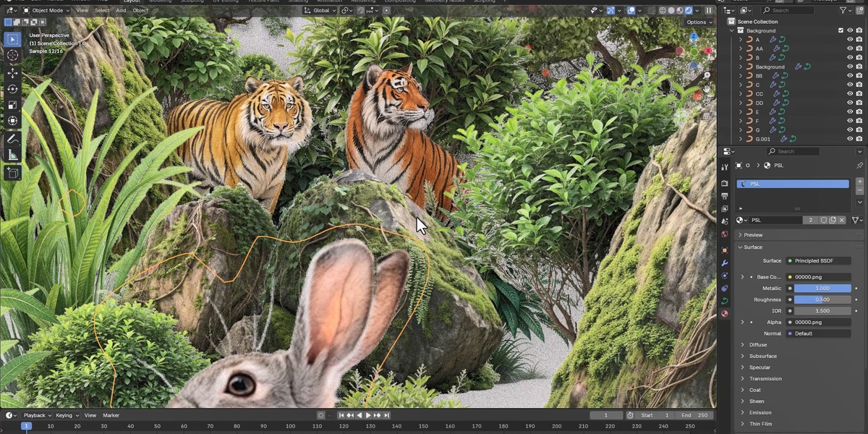Click the Z axis on the navigation gizmo

pyautogui.click(x=694, y=35)
